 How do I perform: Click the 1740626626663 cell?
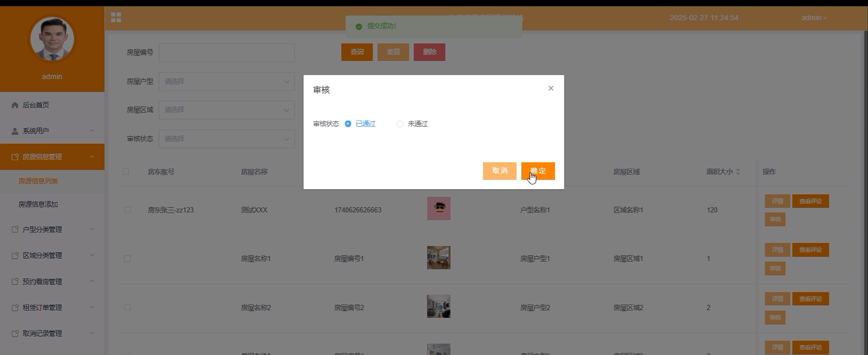358,210
